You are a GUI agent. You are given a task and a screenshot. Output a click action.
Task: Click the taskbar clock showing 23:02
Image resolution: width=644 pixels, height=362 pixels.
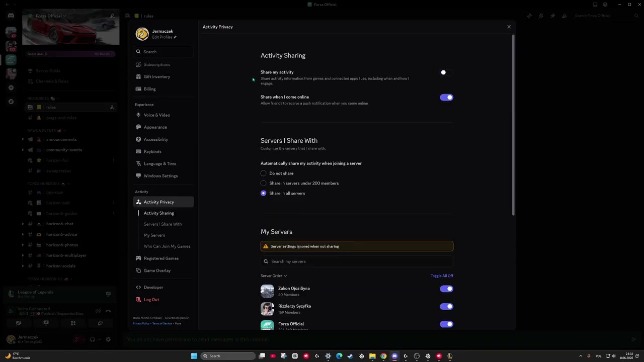tap(626, 356)
